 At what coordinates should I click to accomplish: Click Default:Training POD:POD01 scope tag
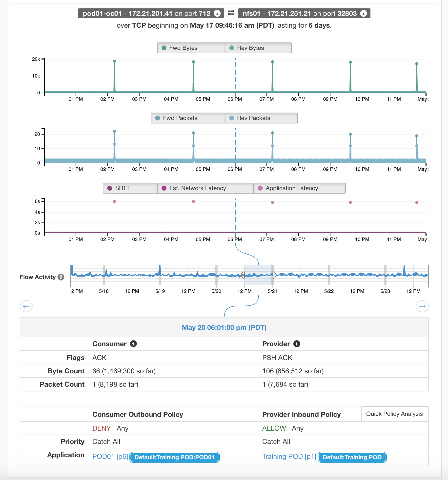[174, 457]
